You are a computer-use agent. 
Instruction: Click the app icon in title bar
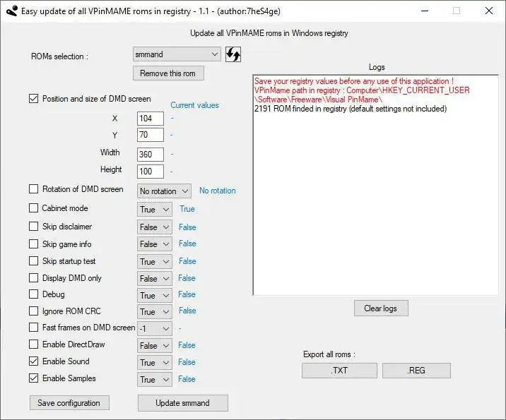pos(11,11)
